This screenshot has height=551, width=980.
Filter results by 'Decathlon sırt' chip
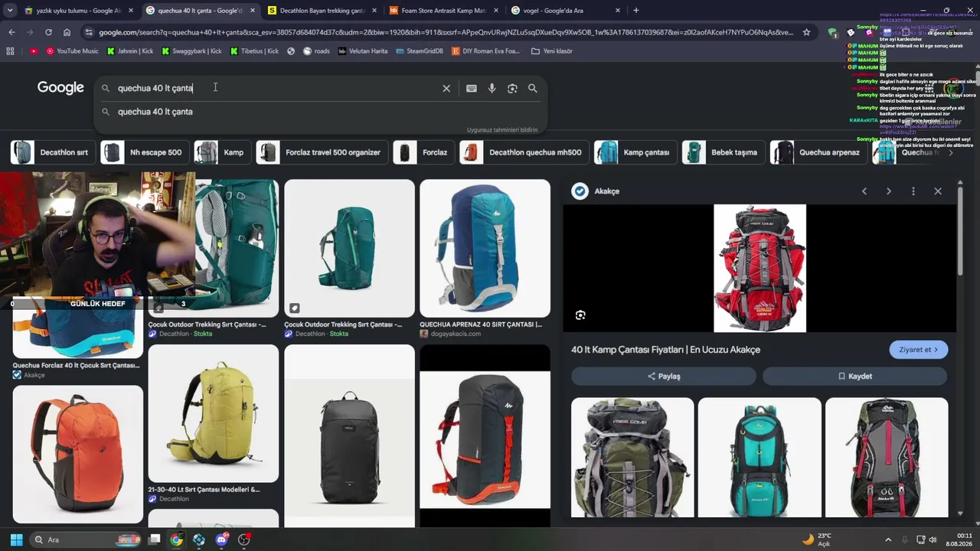pos(52,152)
